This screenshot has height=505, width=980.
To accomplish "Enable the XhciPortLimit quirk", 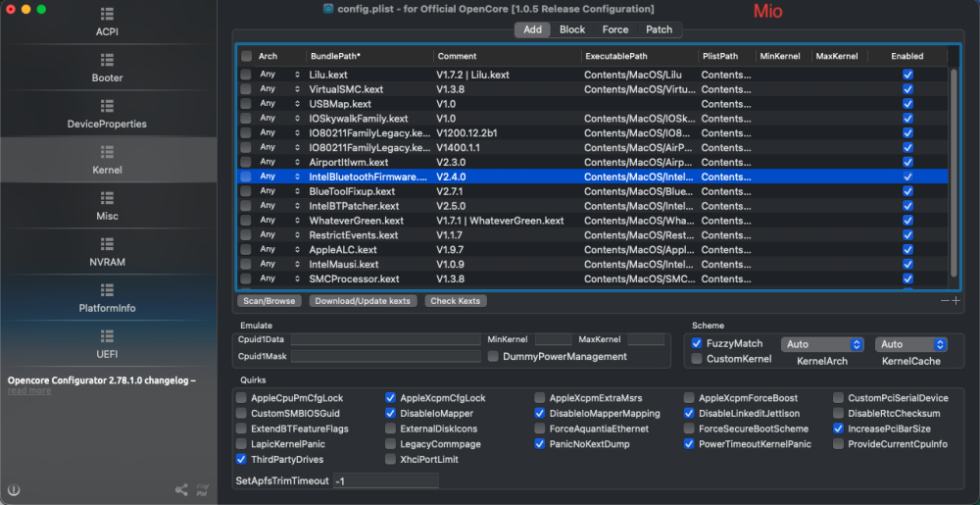I will coord(390,459).
